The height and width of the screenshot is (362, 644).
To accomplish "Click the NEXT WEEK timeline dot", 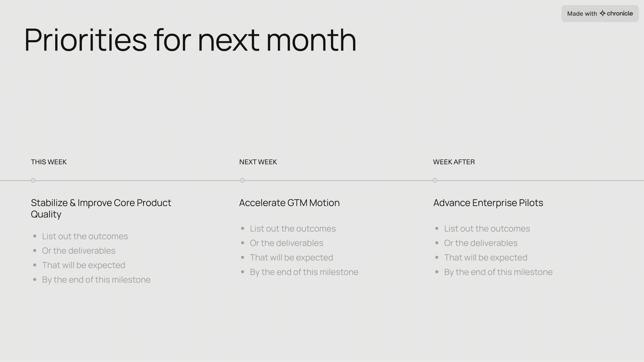I will [x=242, y=180].
